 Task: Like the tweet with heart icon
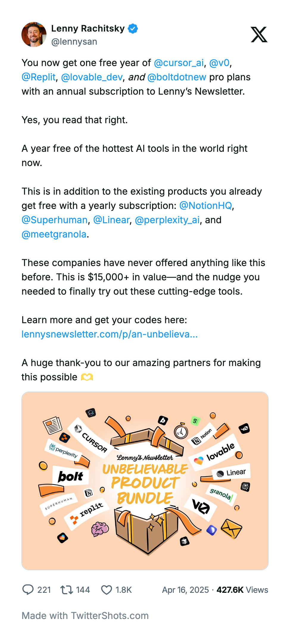(x=106, y=590)
